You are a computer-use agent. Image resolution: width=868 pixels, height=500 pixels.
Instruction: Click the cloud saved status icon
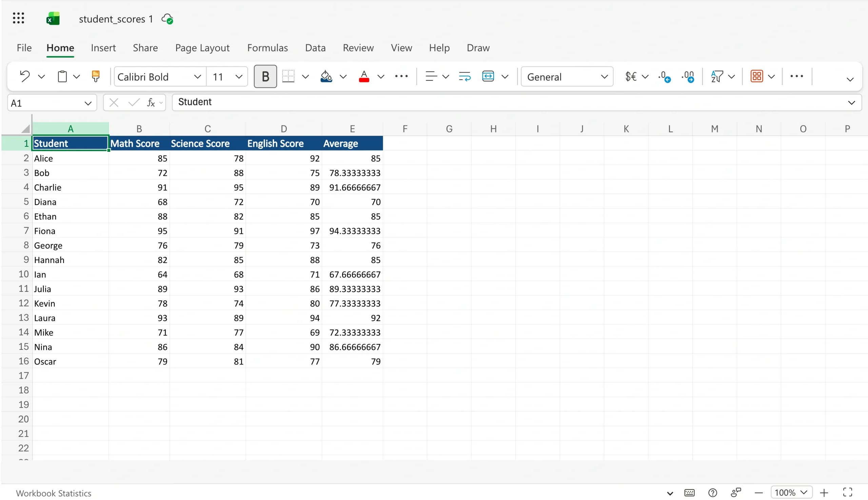(167, 19)
